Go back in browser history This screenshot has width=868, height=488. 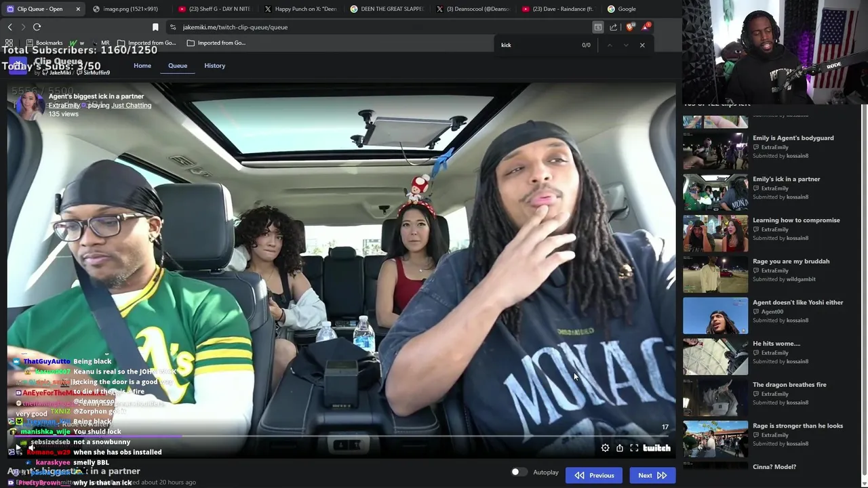tap(9, 27)
